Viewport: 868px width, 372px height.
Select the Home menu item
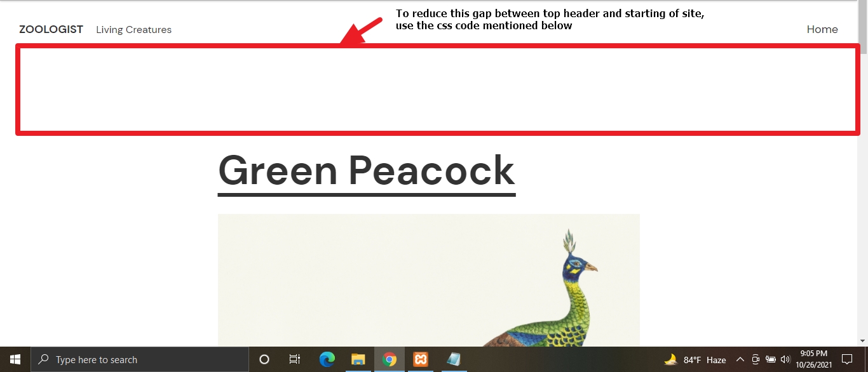click(x=822, y=29)
